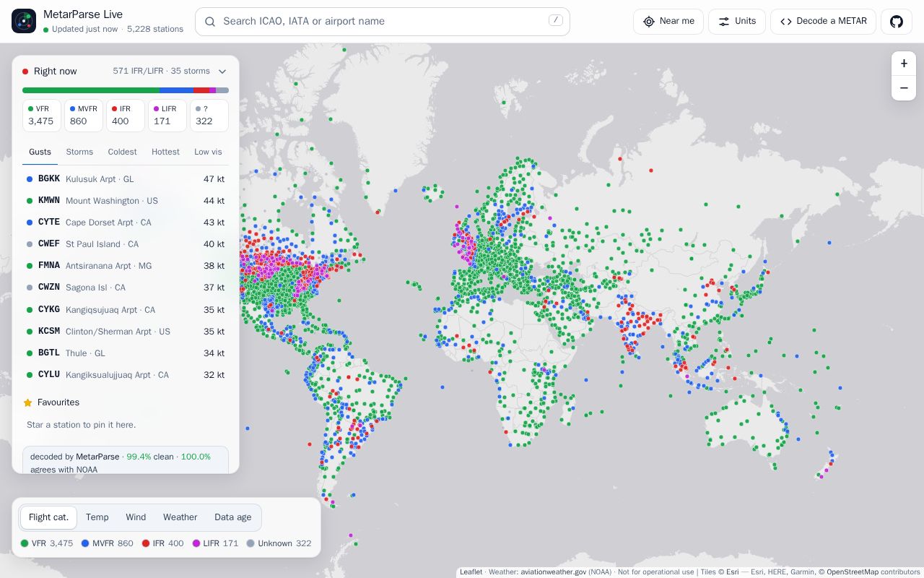
Task: Toggle LIFR 171 filter card
Action: [x=167, y=116]
